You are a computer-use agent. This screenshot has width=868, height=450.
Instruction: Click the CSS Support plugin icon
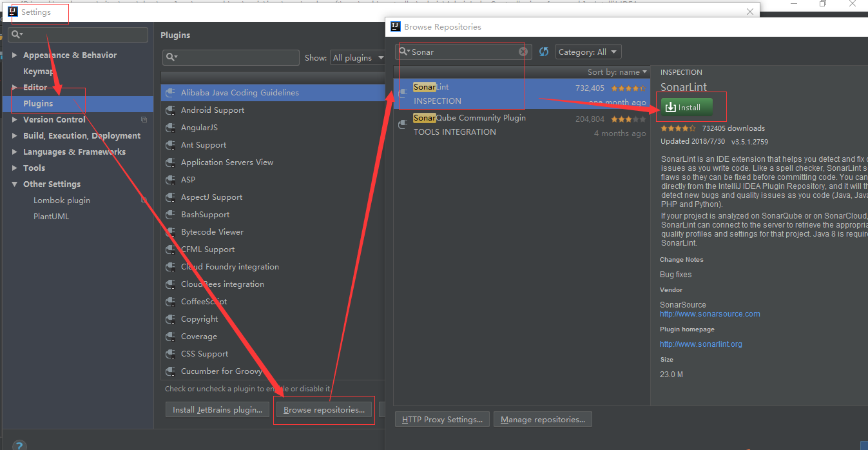tap(171, 354)
